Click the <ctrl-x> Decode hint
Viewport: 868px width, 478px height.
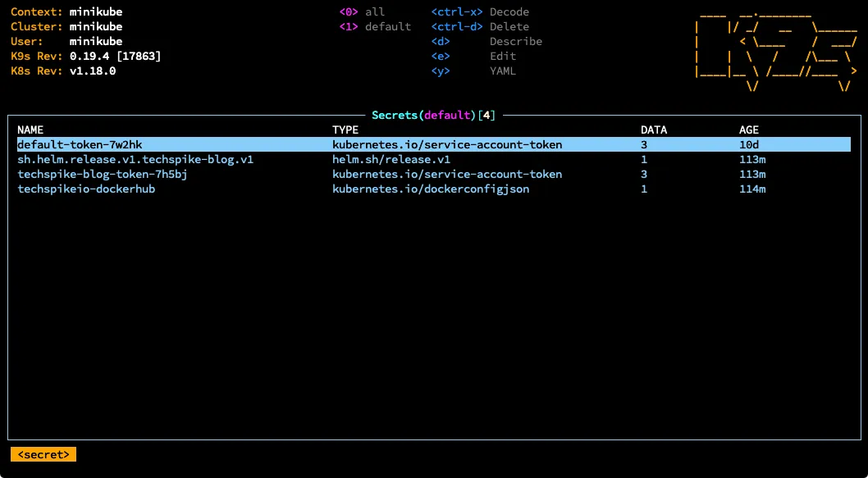click(480, 12)
